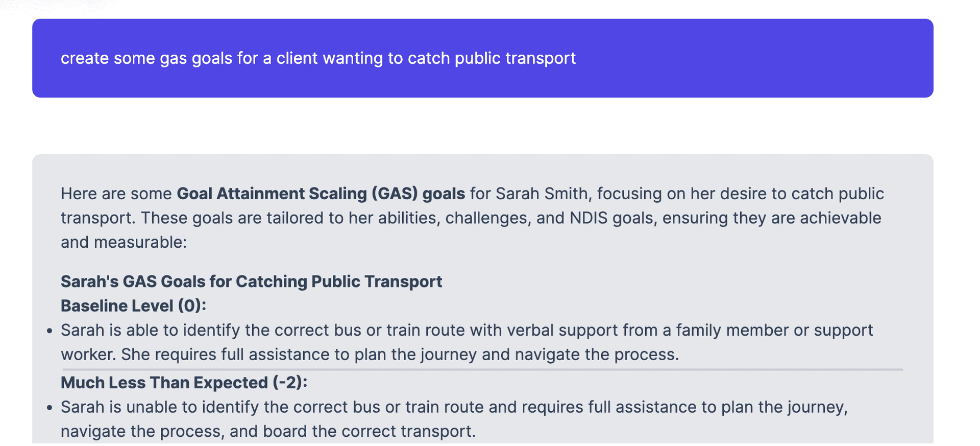
Task: Click the horizontal divider below the Baseline section
Action: tap(482, 369)
